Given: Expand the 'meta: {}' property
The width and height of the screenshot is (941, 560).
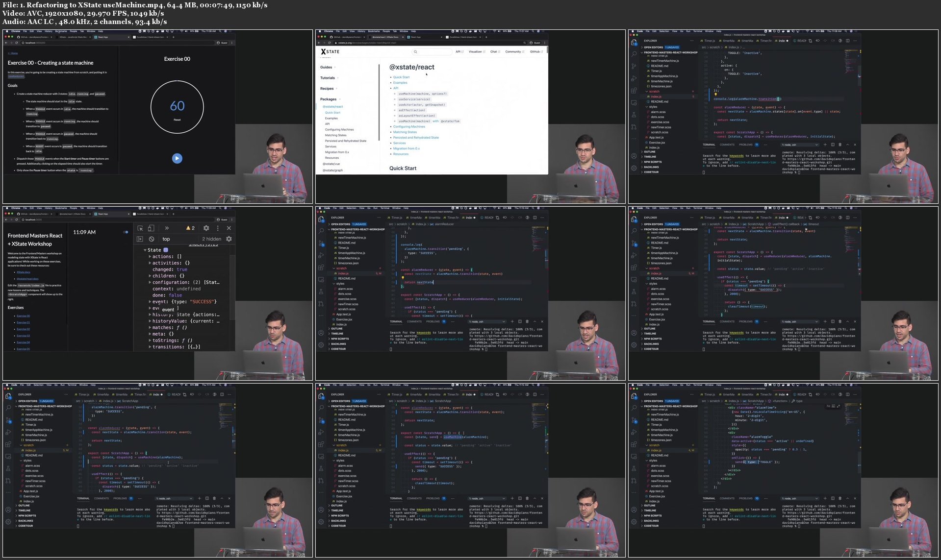Looking at the screenshot, I should pyautogui.click(x=150, y=334).
